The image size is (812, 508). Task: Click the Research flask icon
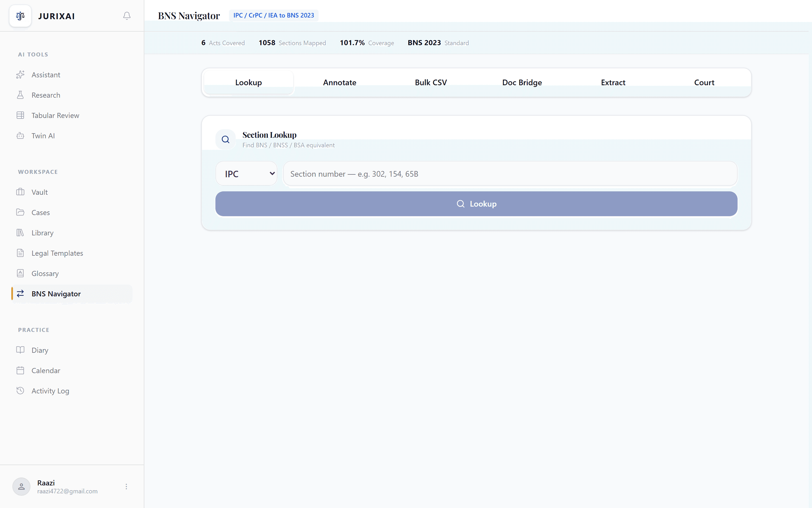20,95
